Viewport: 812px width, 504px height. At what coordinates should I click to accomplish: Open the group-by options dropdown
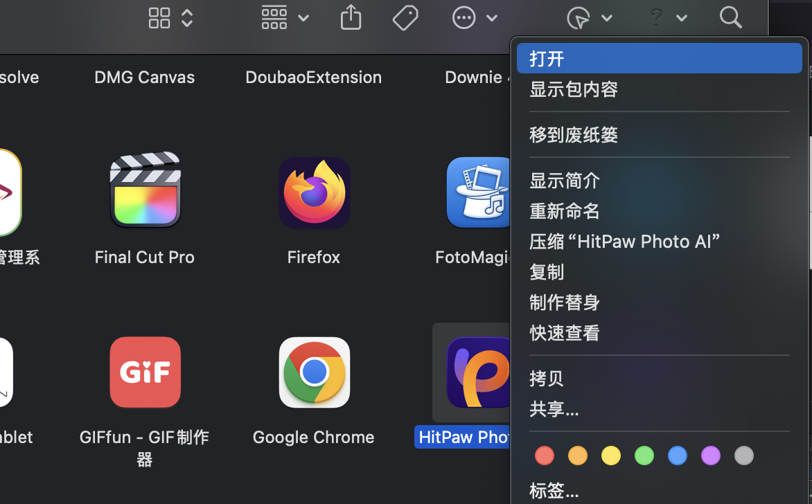tap(285, 17)
